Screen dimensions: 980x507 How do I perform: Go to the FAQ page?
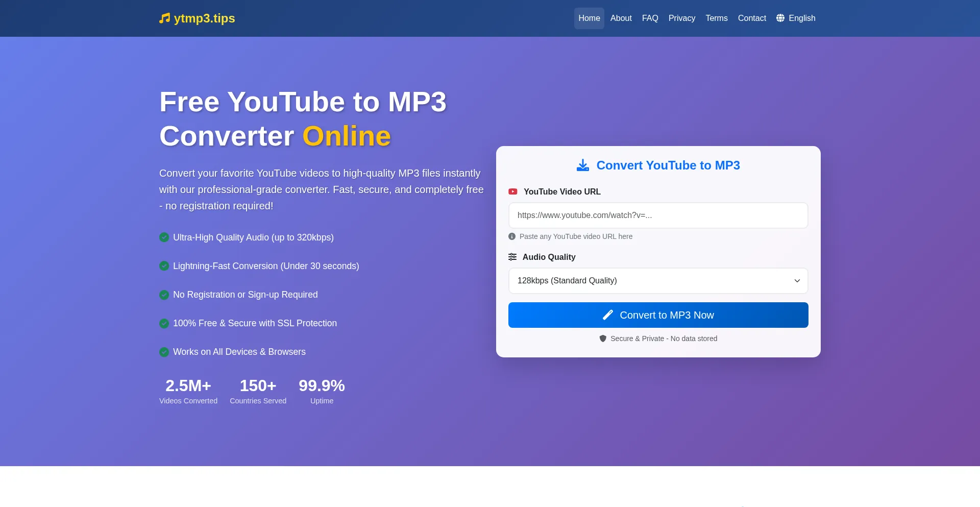pyautogui.click(x=650, y=18)
